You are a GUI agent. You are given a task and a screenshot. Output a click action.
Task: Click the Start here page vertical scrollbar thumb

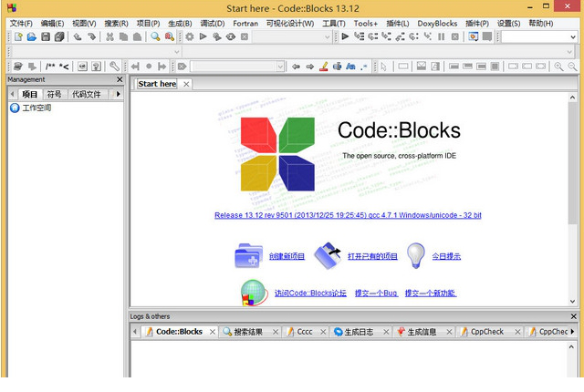tap(572, 163)
